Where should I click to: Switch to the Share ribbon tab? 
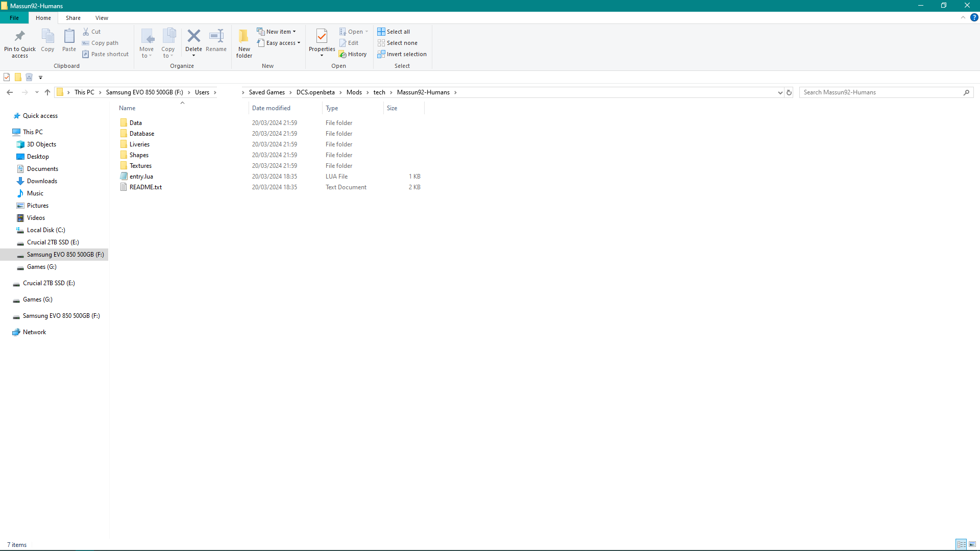(x=73, y=18)
